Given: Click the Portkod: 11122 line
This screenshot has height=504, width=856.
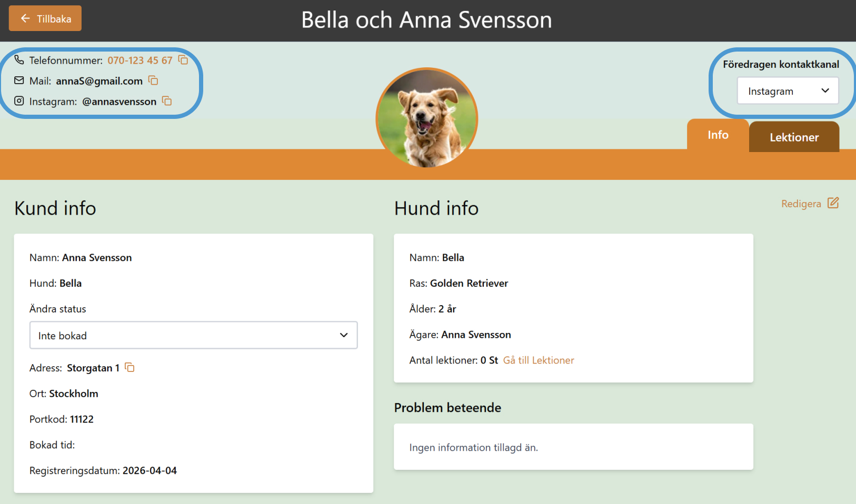Looking at the screenshot, I should [x=62, y=419].
